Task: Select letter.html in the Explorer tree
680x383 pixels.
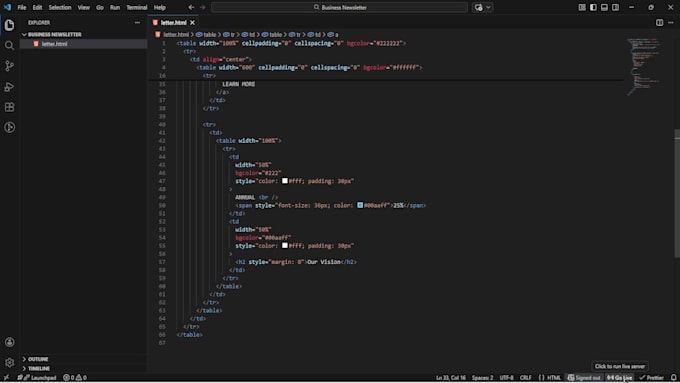Action: [x=83, y=44]
